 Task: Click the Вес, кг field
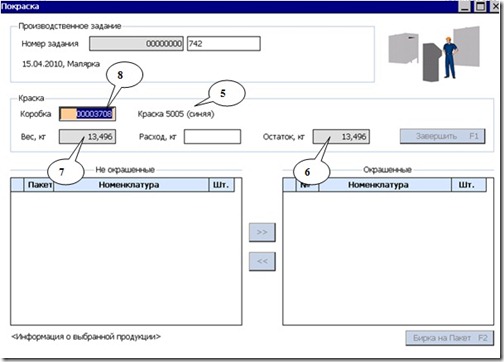[x=87, y=137]
